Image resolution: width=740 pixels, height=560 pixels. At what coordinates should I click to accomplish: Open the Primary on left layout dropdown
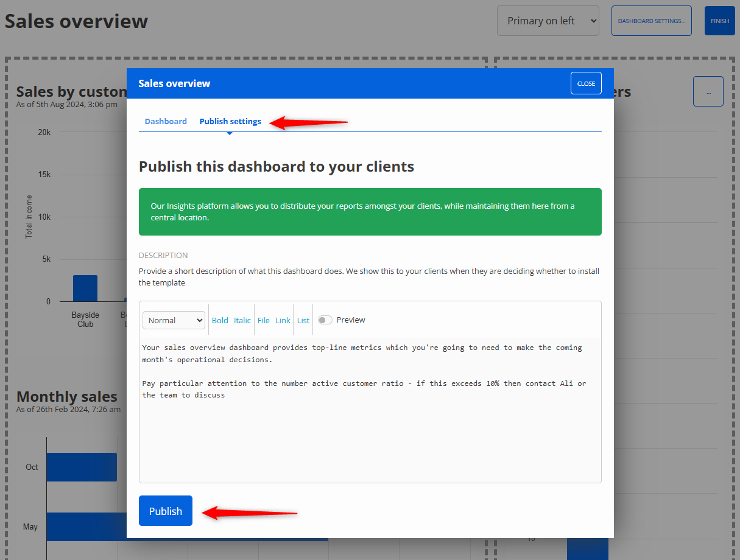click(548, 20)
